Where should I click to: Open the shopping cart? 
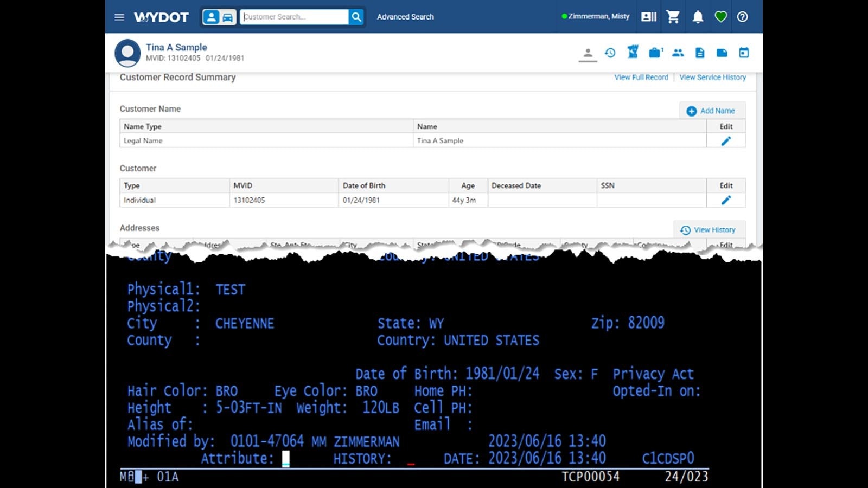673,17
